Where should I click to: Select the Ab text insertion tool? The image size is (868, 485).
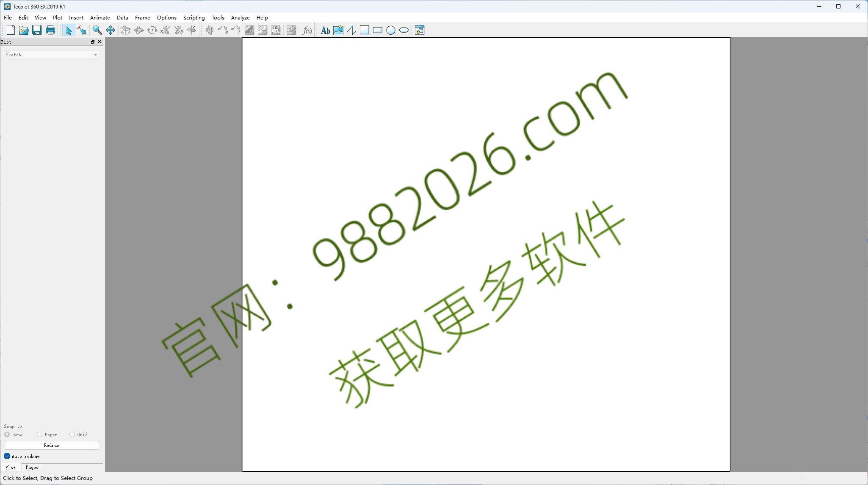(325, 30)
